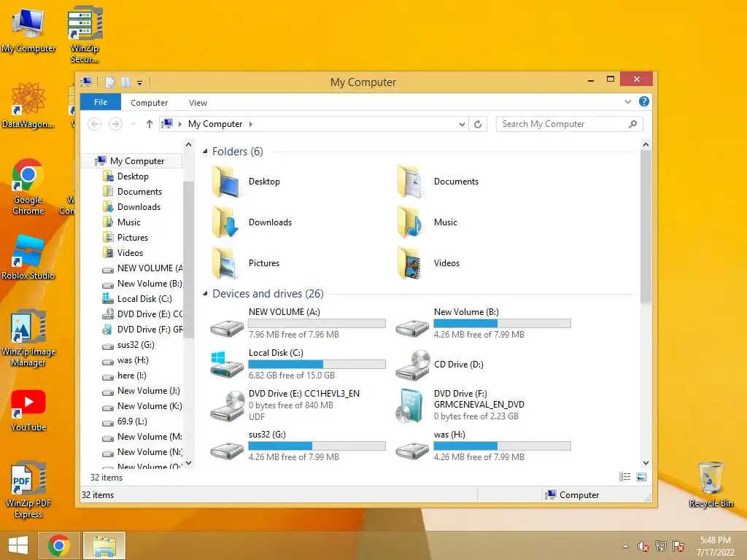Open the Music folder in main pane
The image size is (747, 560).
(x=427, y=222)
